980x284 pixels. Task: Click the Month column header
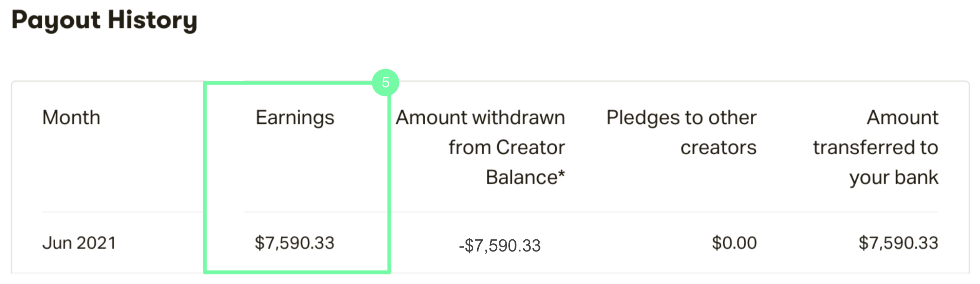pos(71,118)
